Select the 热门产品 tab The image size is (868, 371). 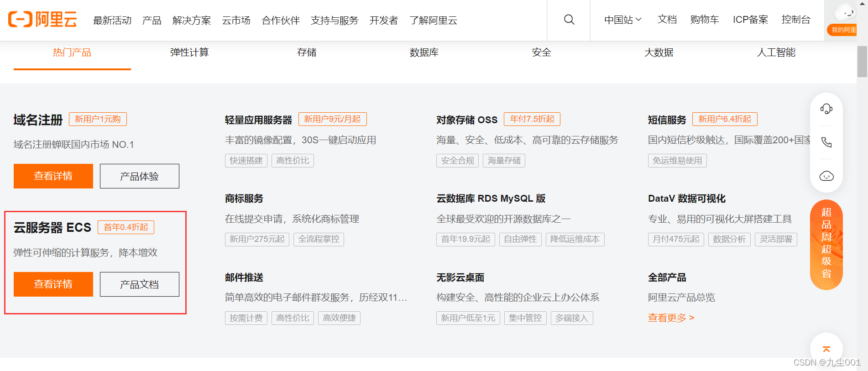tap(72, 52)
